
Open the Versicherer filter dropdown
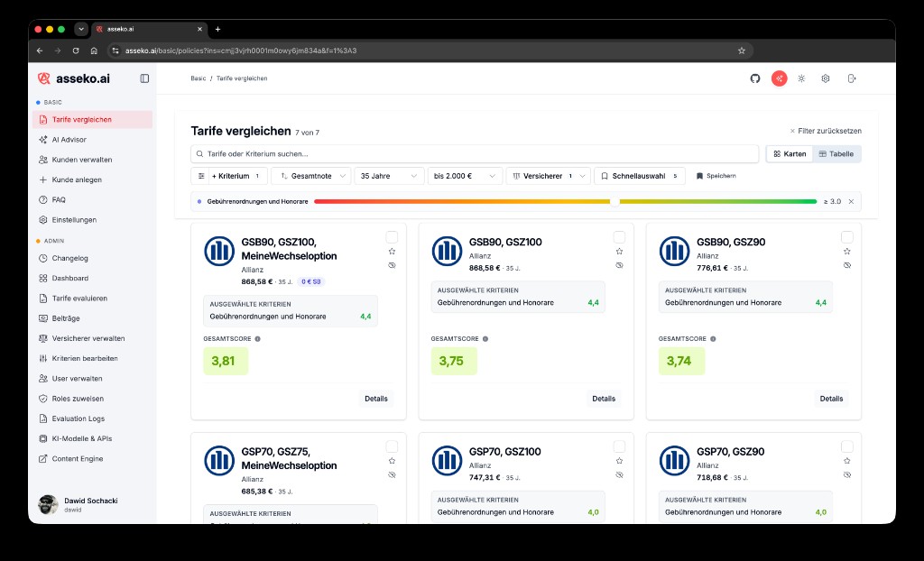point(549,176)
